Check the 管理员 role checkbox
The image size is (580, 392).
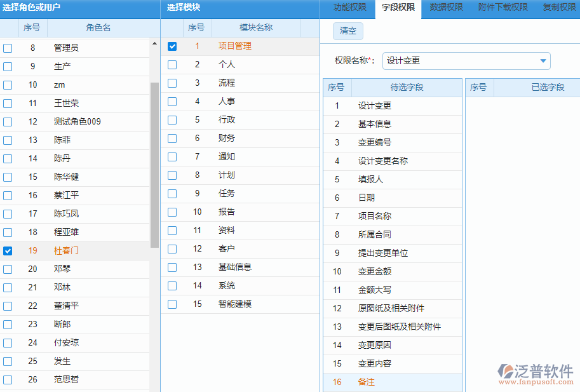[x=8, y=48]
